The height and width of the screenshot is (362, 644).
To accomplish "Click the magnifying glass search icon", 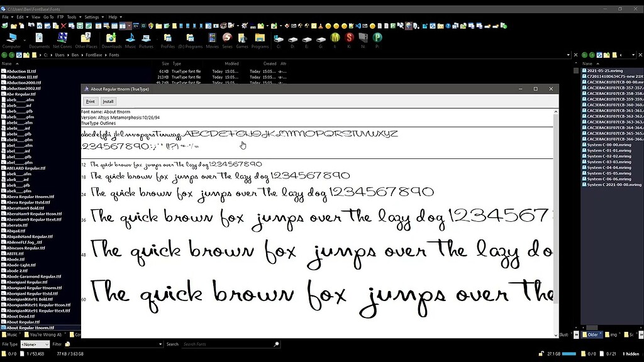I will click(277, 344).
